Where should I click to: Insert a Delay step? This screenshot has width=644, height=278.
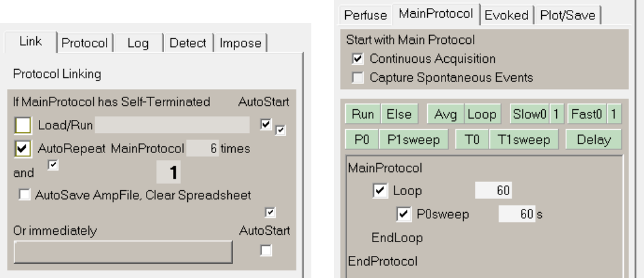(x=593, y=139)
